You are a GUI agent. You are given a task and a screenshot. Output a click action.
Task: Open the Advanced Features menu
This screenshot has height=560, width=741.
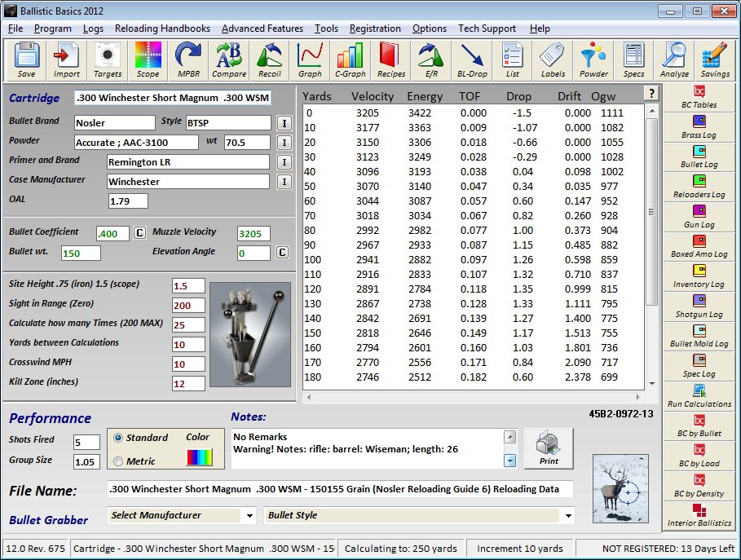click(262, 29)
